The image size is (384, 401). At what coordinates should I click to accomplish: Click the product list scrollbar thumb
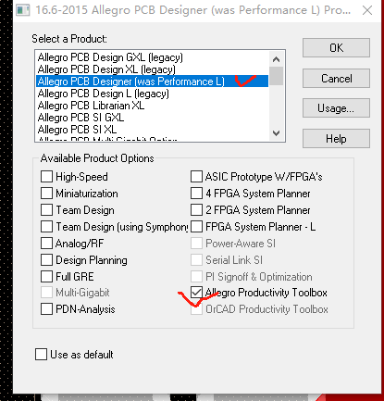(276, 76)
